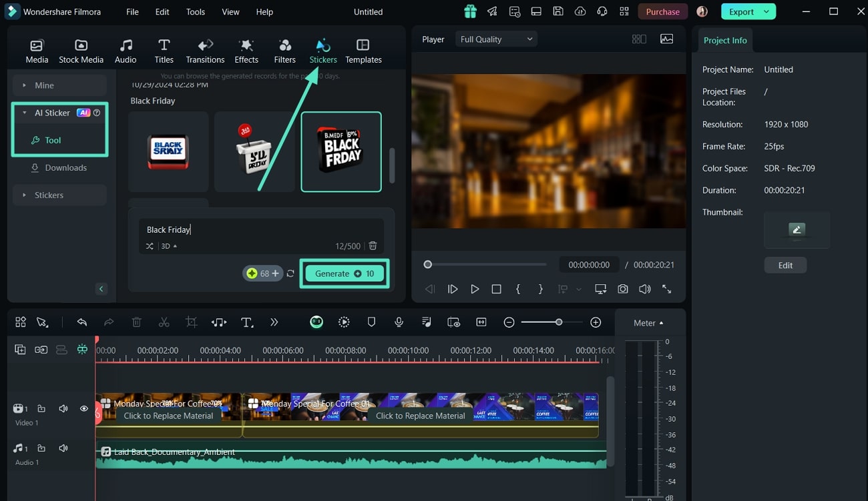The height and width of the screenshot is (501, 868).
Task: Click the cloud upload icon
Action: point(580,11)
